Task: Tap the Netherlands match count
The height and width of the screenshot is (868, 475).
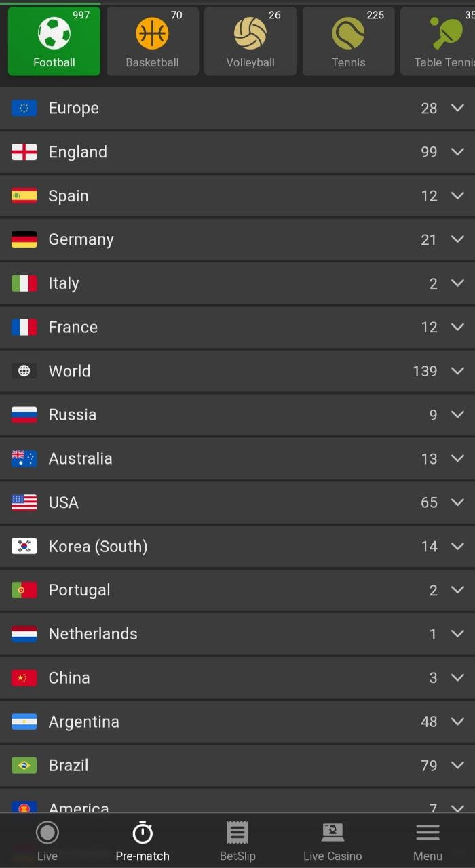Action: click(x=433, y=634)
